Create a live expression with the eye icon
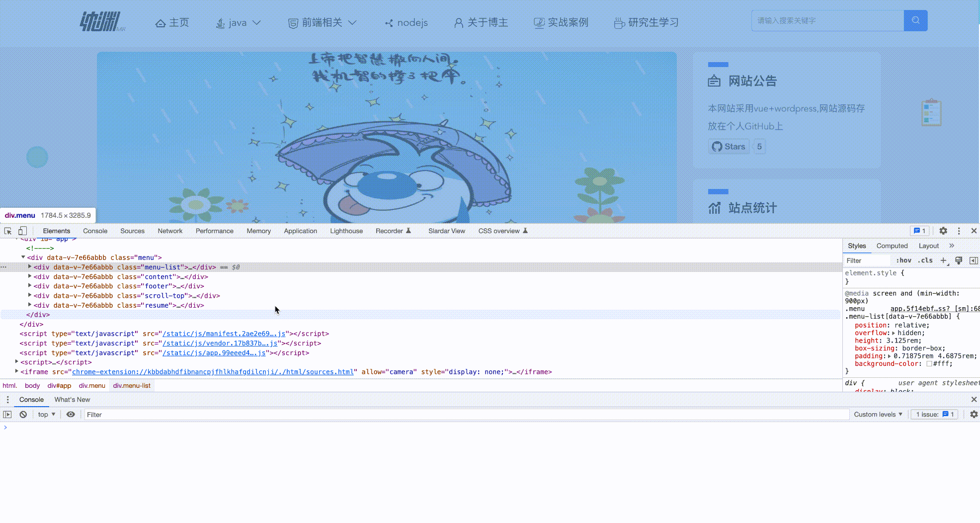980x523 pixels. click(71, 414)
